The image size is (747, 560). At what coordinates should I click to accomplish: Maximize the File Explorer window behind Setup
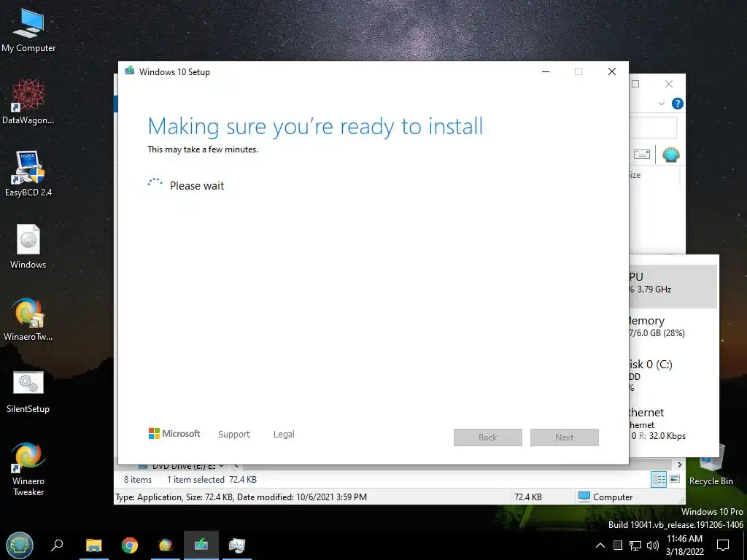635,84
